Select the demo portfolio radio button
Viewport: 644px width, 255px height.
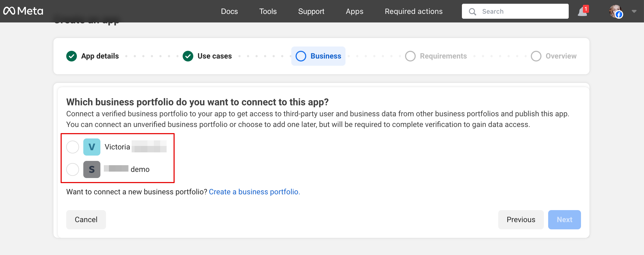[x=73, y=169]
